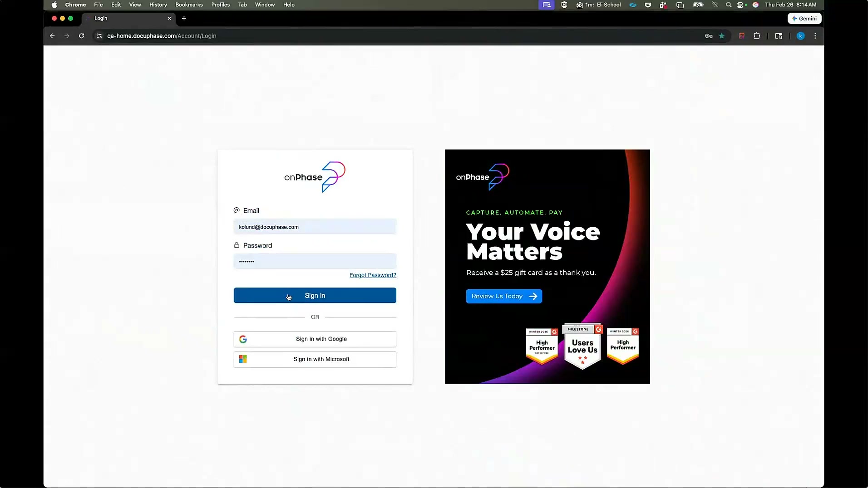This screenshot has width=868, height=488.
Task: Open the Tab menu
Action: (x=242, y=5)
